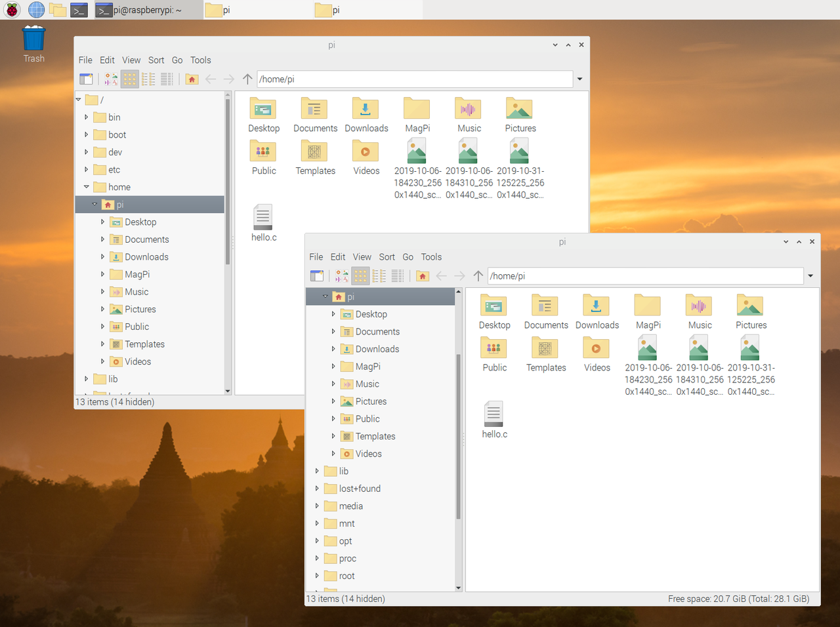Image resolution: width=840 pixels, height=627 pixels.
Task: Toggle thumbnail view in the front window toolbar
Action: [342, 276]
